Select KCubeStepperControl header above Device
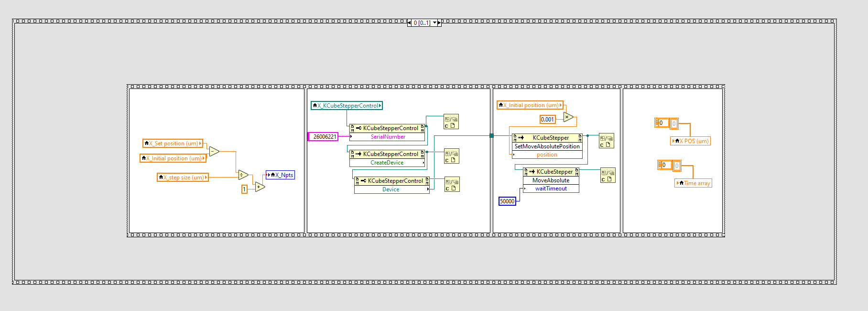Image resolution: width=868 pixels, height=311 pixels. 392,181
